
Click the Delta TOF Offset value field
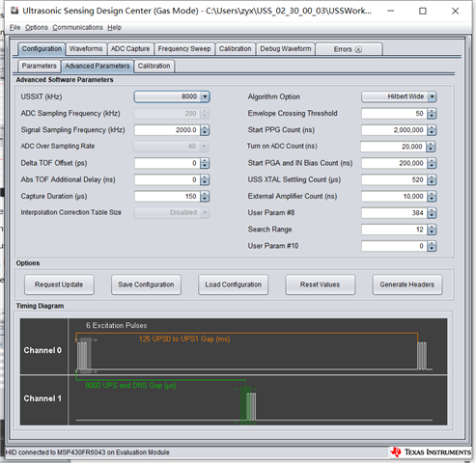[x=167, y=163]
